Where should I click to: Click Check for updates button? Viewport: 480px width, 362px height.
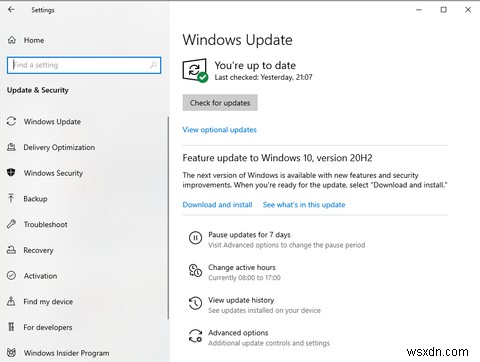coord(220,103)
